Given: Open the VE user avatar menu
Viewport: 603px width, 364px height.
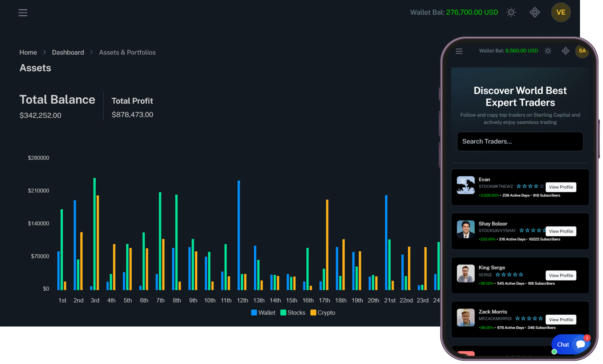Looking at the screenshot, I should click(561, 12).
